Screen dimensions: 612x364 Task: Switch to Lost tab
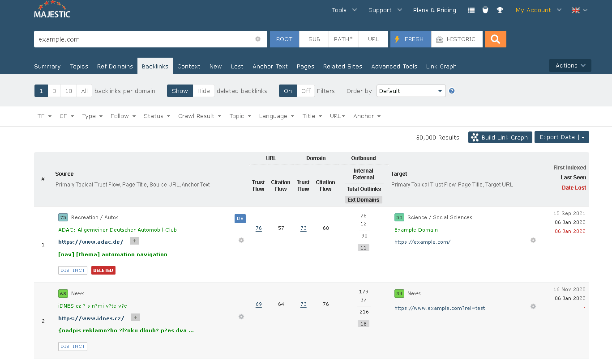(x=237, y=66)
